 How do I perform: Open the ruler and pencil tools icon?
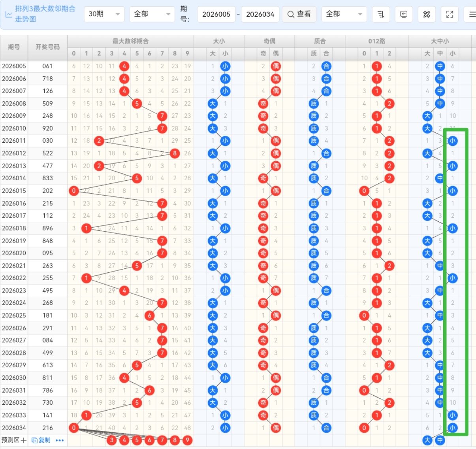[427, 14]
